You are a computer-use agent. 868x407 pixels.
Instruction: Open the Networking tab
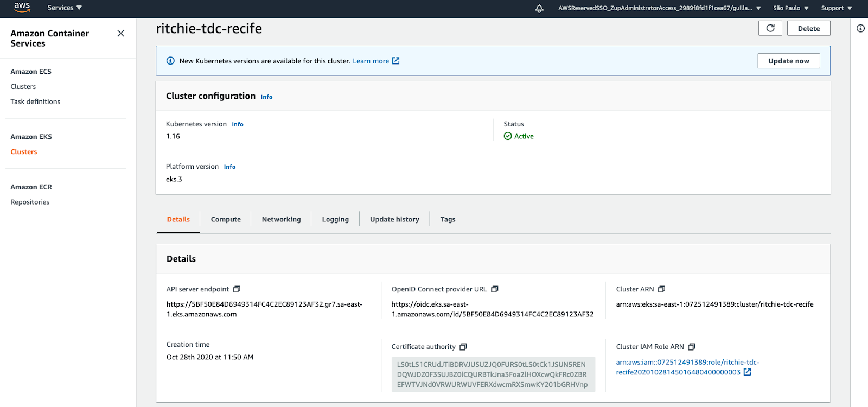tap(281, 219)
